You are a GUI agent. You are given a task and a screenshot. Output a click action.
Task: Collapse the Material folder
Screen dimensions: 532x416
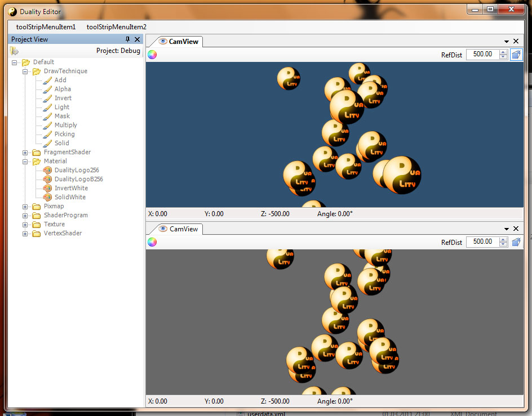coord(25,162)
